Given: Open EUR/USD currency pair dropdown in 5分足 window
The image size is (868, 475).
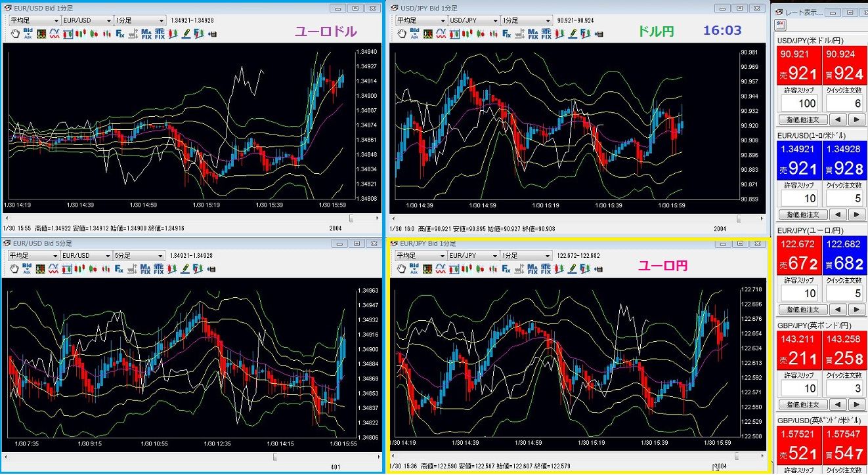Looking at the screenshot, I should point(87,255).
